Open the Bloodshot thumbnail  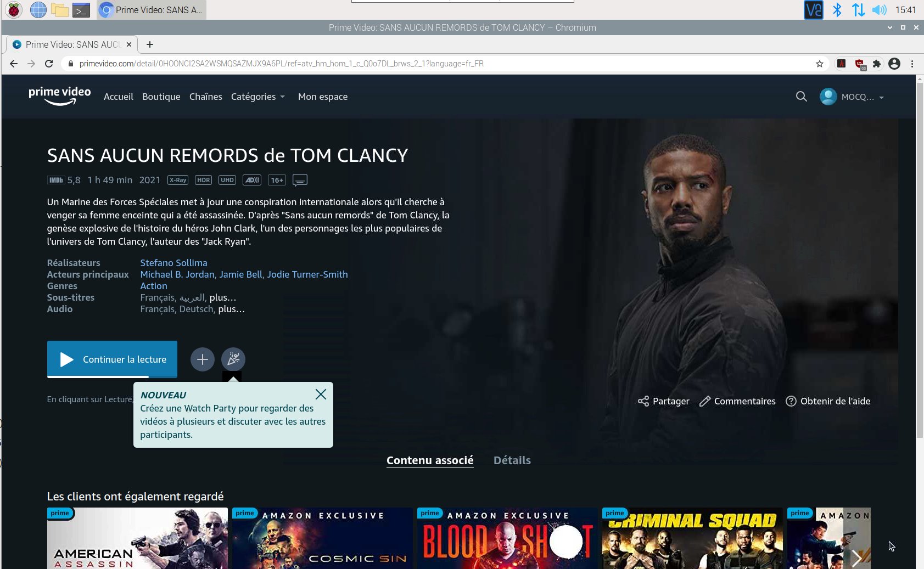pos(507,538)
